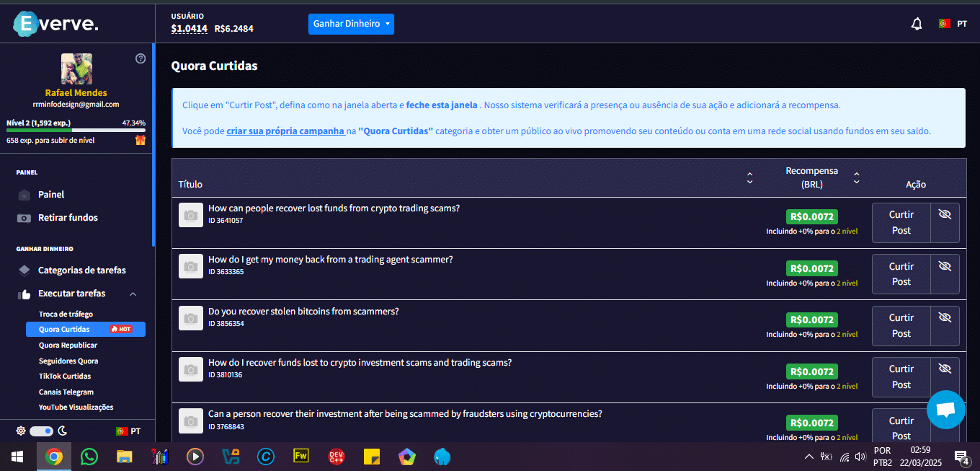Open Fireworks Fw app in the taskbar

(301, 457)
